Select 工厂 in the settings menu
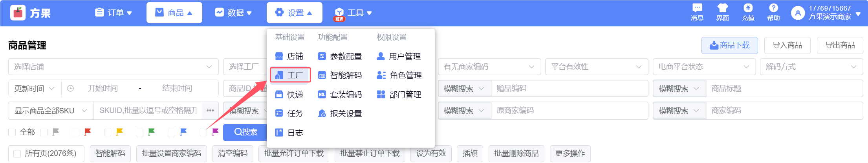This screenshot has width=868, height=163. click(290, 75)
